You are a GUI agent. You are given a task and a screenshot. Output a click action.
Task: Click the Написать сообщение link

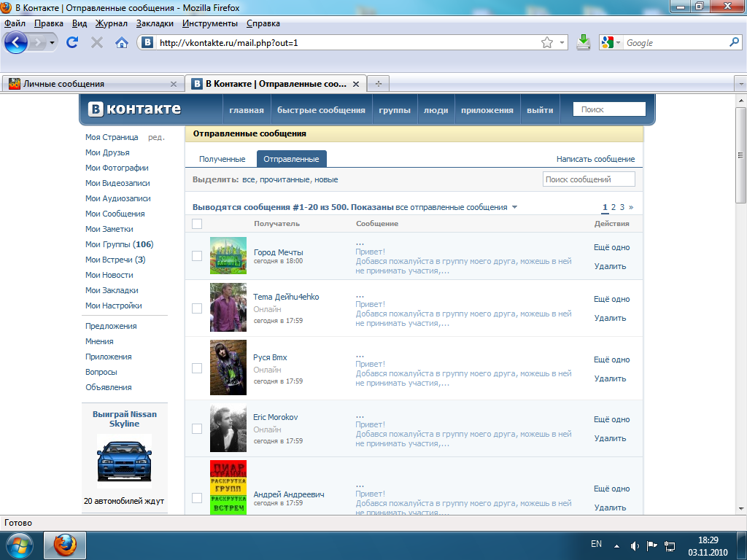point(595,159)
